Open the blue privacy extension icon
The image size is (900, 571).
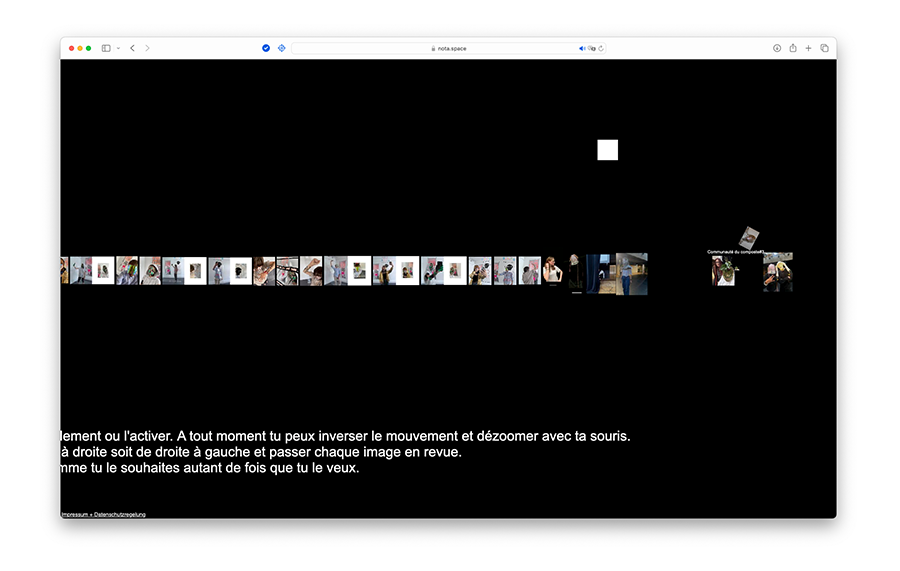[x=281, y=48]
